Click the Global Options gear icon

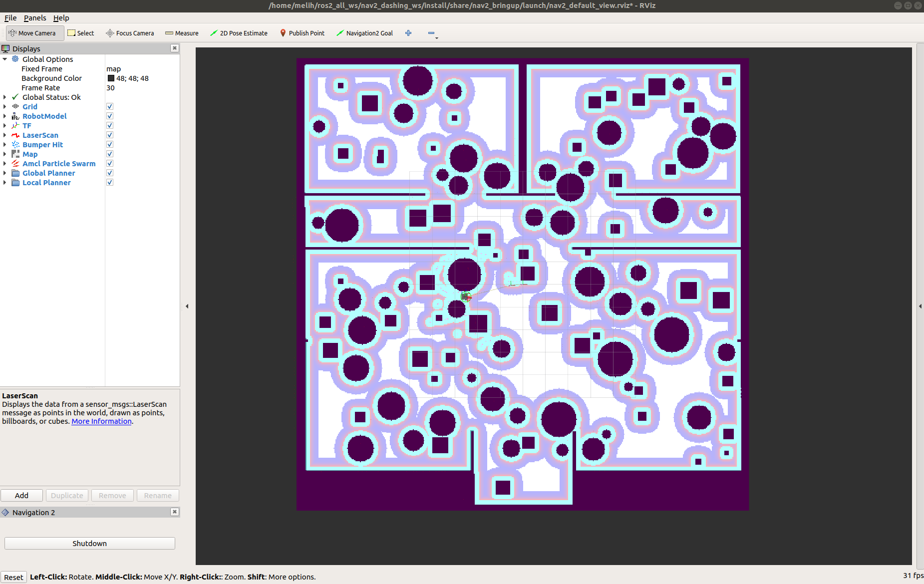(x=15, y=59)
